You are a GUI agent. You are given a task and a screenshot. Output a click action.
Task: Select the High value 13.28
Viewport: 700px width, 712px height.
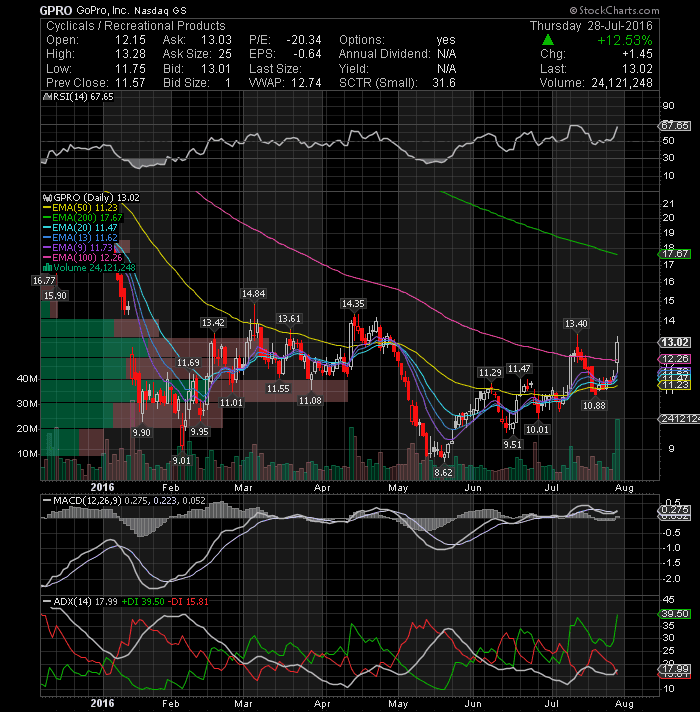[130, 54]
